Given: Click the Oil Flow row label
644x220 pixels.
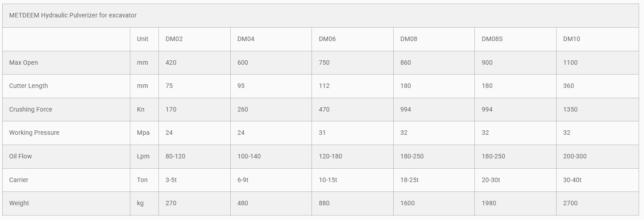Looking at the screenshot, I should point(20,156).
